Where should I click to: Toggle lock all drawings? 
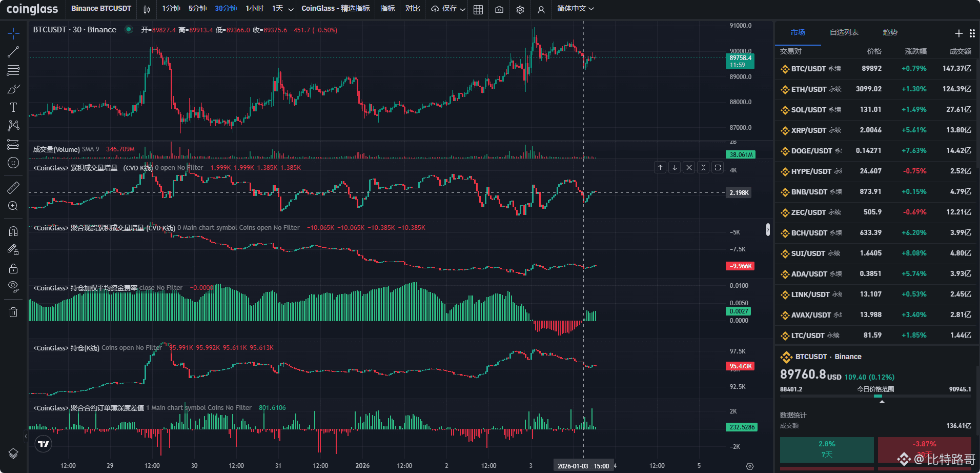[x=13, y=268]
